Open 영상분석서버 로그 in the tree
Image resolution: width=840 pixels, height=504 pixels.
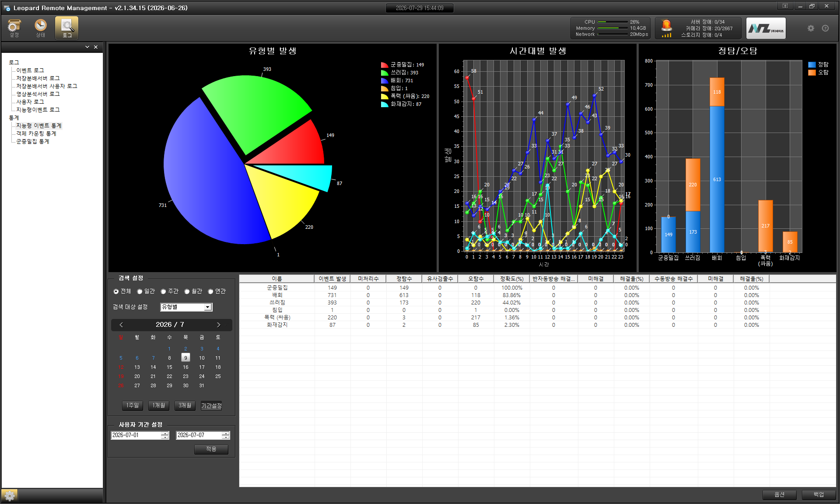(x=38, y=94)
